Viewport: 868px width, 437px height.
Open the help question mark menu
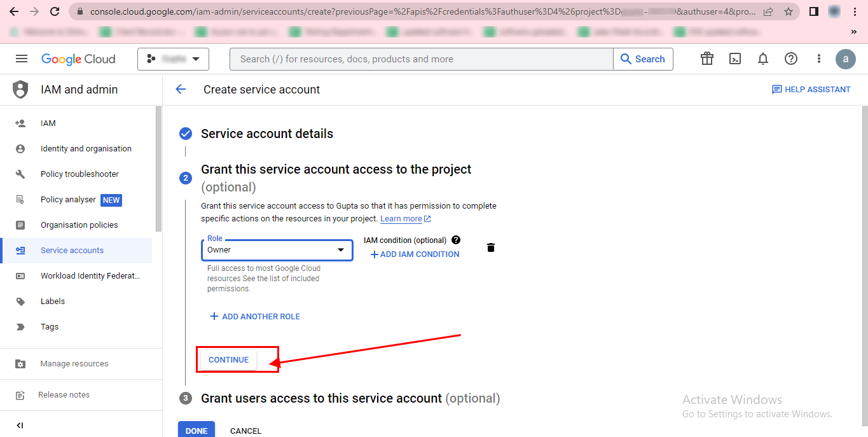click(x=790, y=59)
